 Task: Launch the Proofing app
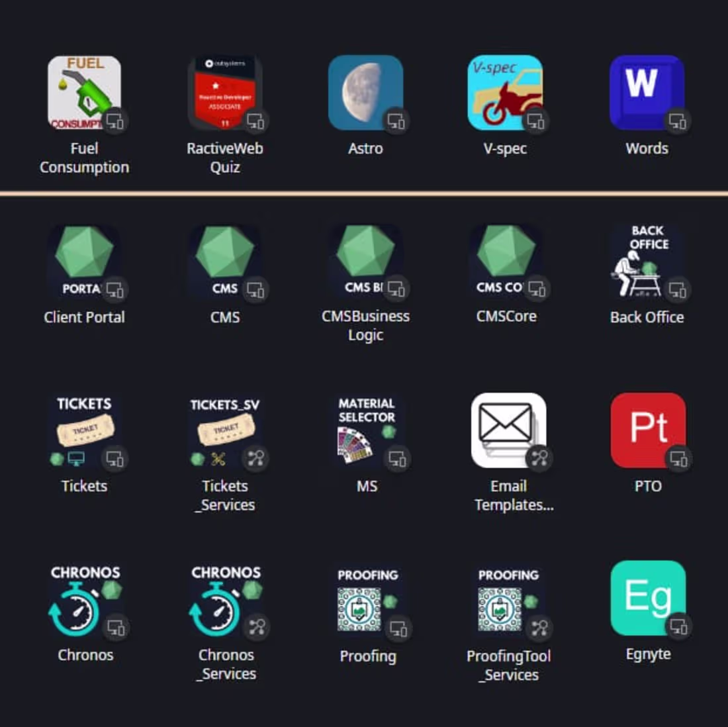pos(366,599)
